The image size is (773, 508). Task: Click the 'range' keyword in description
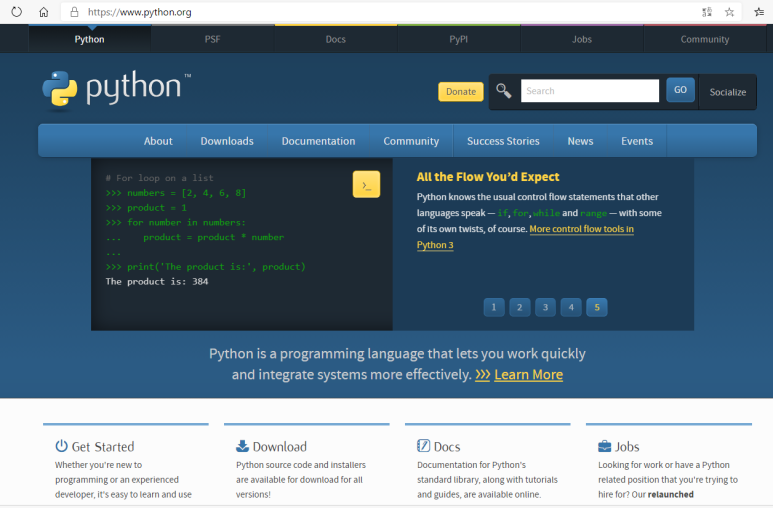(594, 213)
